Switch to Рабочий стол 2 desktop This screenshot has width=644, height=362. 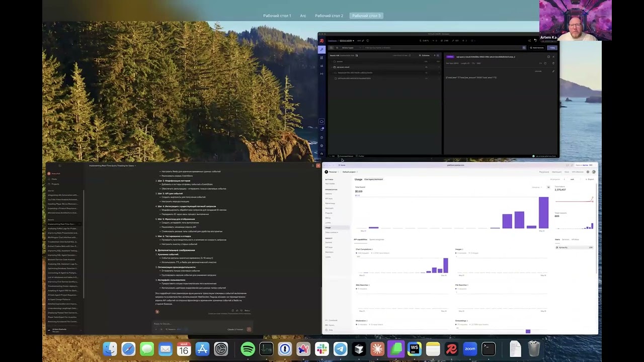coord(329,16)
